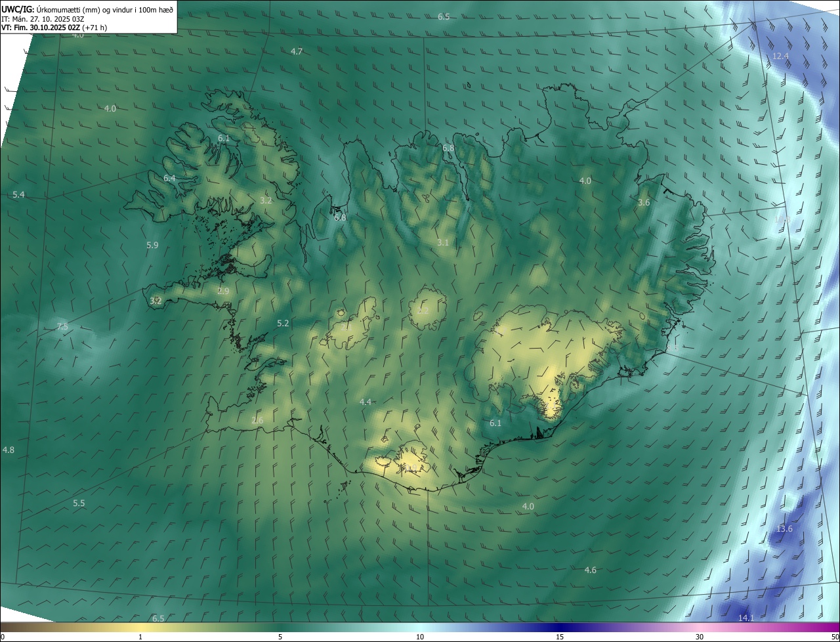Image resolution: width=840 pixels, height=642 pixels.
Task: Click the 10 tick label on the color scale
Action: tap(420, 637)
